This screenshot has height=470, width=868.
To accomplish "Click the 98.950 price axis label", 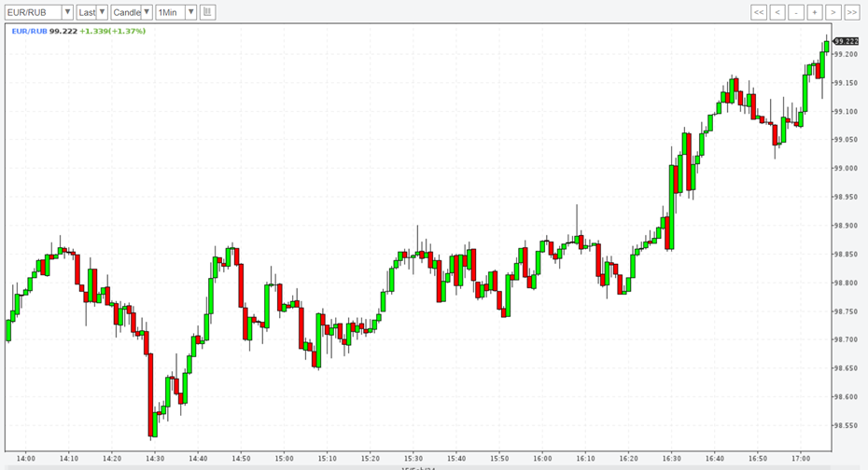I will click(846, 197).
